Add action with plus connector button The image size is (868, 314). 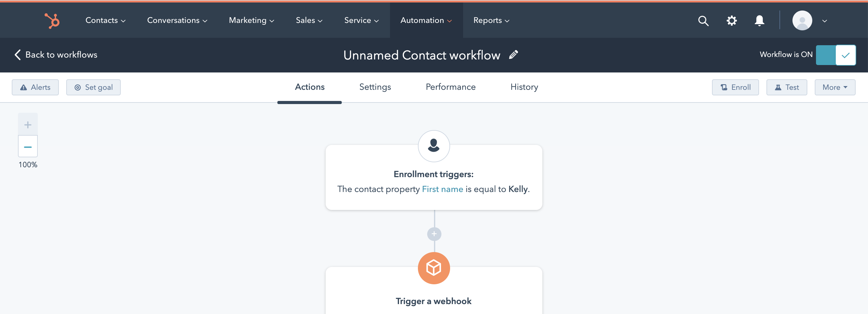point(434,234)
